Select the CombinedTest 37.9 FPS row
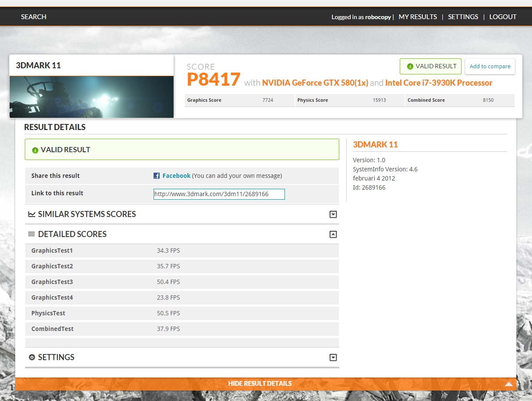Viewport: 532px width, 401px height. coord(182,329)
